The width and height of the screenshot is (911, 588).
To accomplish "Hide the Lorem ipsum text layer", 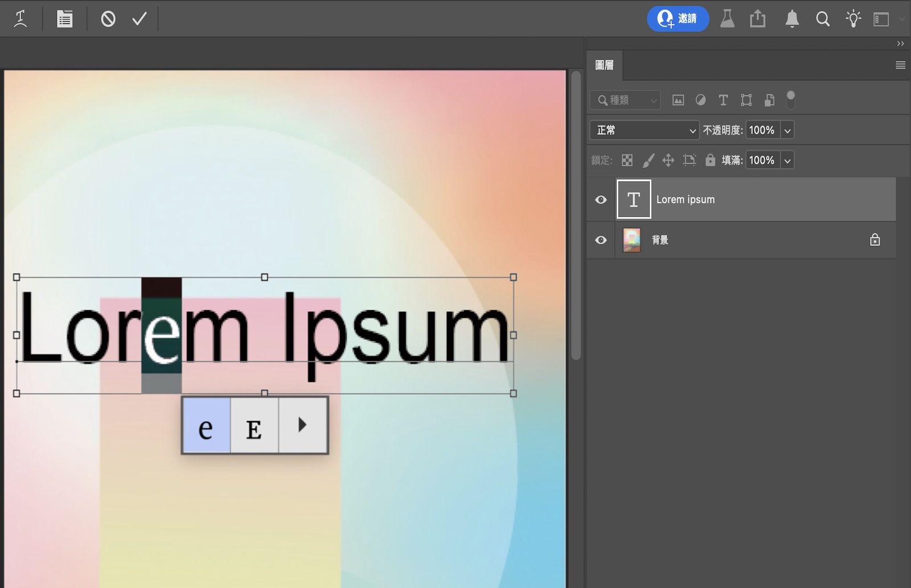I will click(601, 200).
